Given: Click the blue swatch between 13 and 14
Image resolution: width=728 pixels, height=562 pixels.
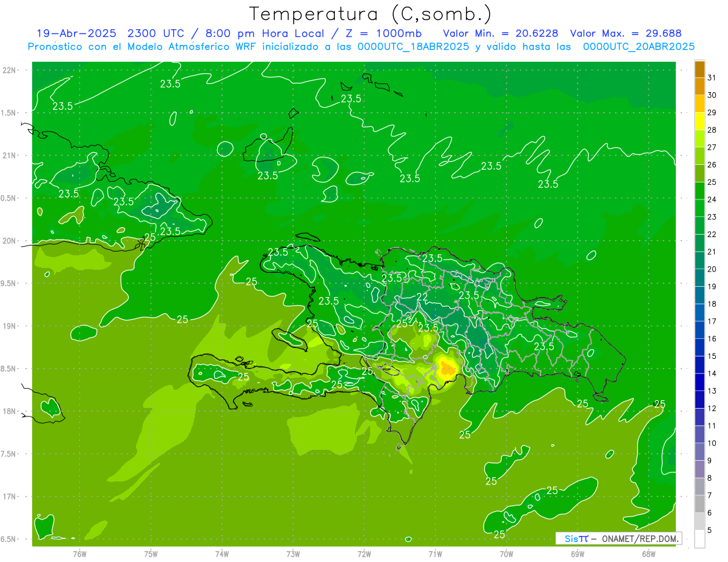Looking at the screenshot, I should click(699, 382).
